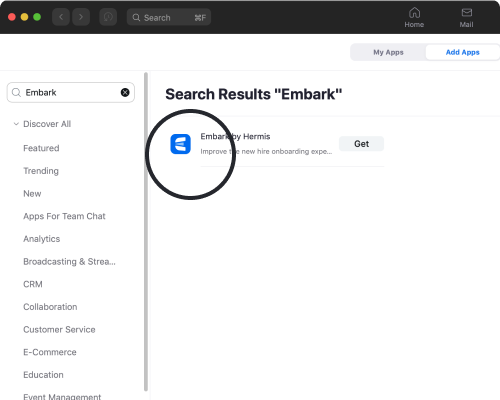The height and width of the screenshot is (400, 500).
Task: Click the sidebar search magnifier icon
Action: (x=16, y=92)
